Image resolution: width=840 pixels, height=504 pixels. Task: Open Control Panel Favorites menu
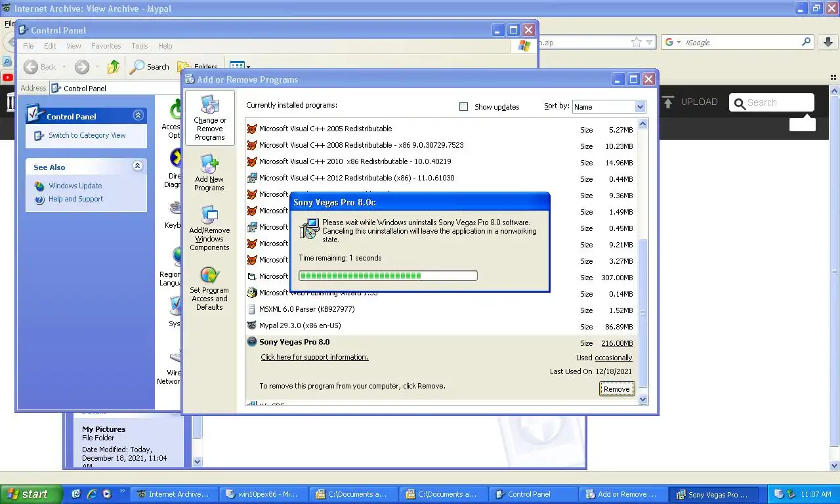tap(106, 46)
